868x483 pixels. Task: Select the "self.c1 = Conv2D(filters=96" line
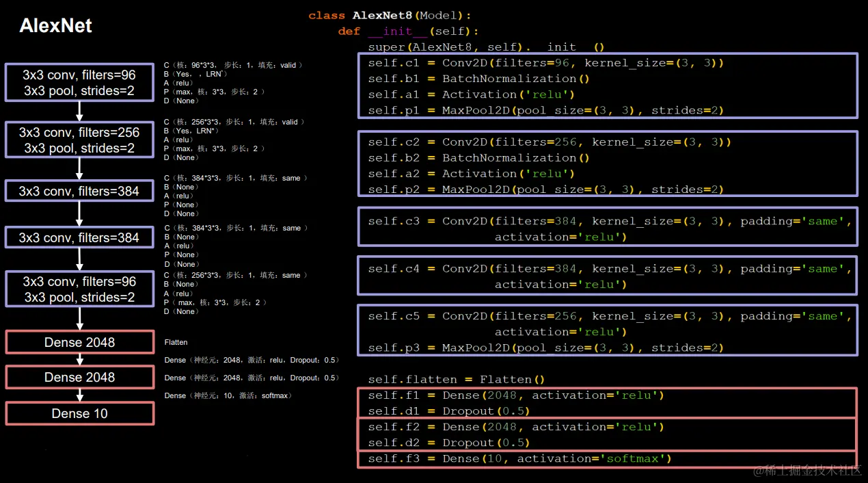[x=545, y=63]
